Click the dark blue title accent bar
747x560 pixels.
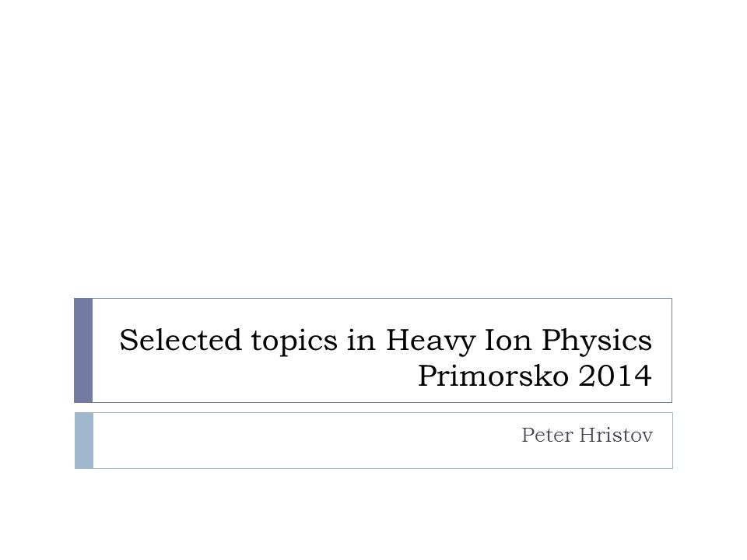83,351
